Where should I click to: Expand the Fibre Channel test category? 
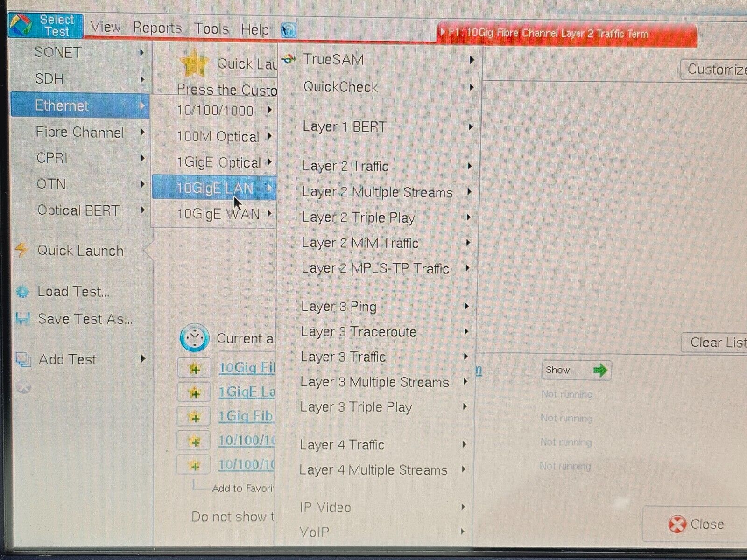(x=80, y=133)
